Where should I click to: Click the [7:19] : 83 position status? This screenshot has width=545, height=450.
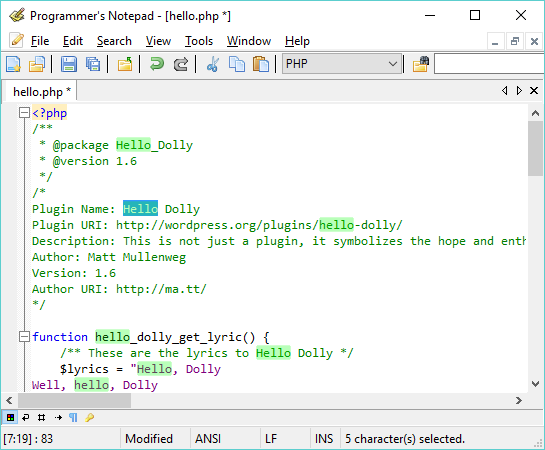(x=28, y=439)
